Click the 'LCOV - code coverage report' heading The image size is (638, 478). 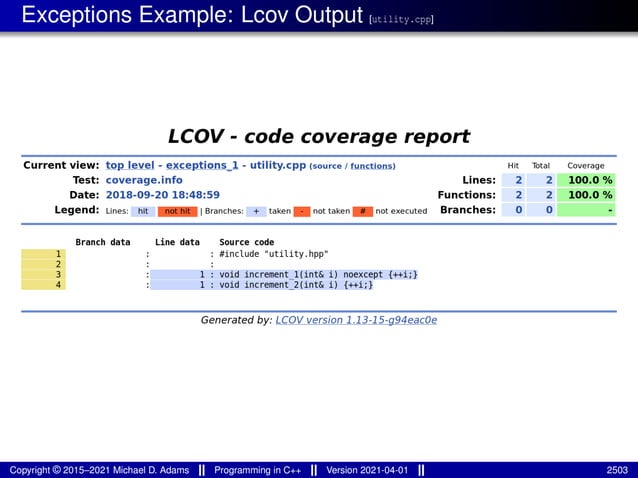(319, 136)
